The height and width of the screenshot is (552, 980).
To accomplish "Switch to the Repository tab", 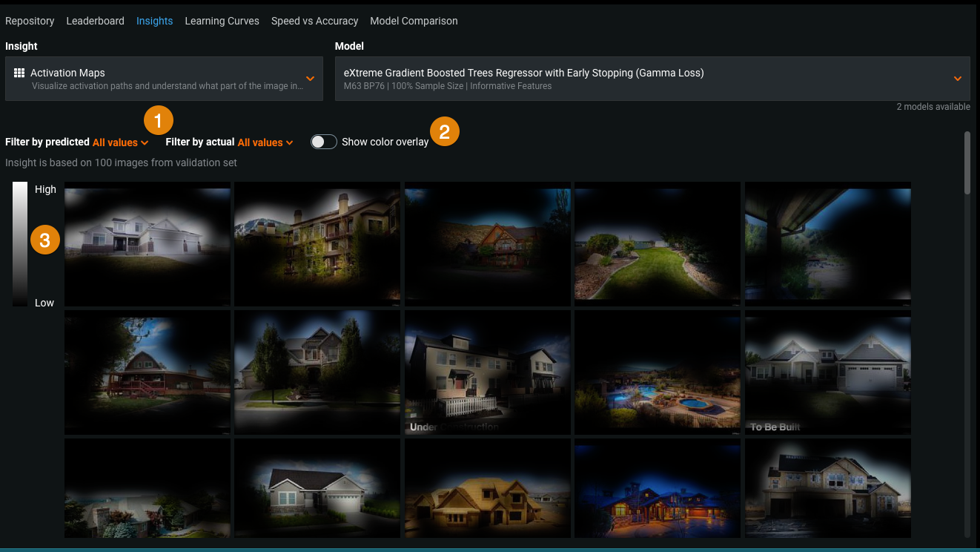I will 30,21.
